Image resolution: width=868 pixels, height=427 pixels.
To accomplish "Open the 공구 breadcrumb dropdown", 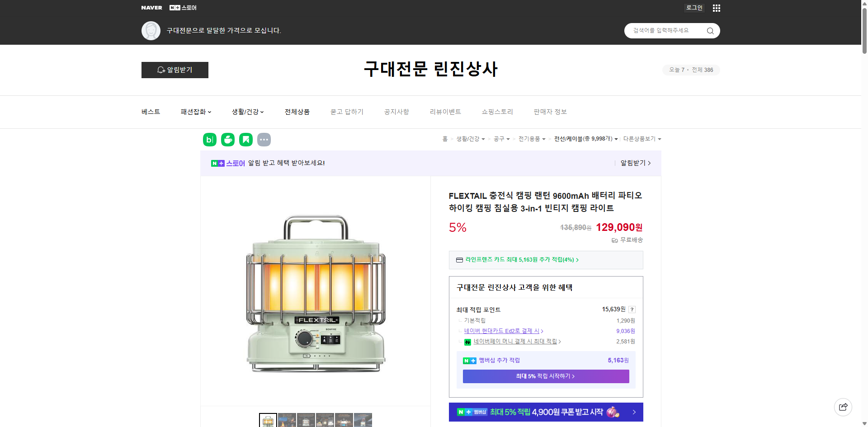I will pyautogui.click(x=502, y=139).
